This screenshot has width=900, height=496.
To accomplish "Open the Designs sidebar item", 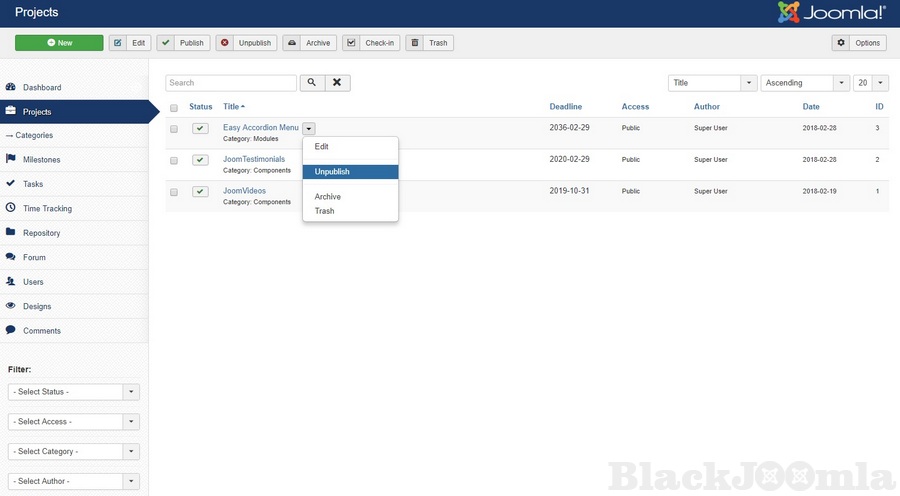I will 37,306.
